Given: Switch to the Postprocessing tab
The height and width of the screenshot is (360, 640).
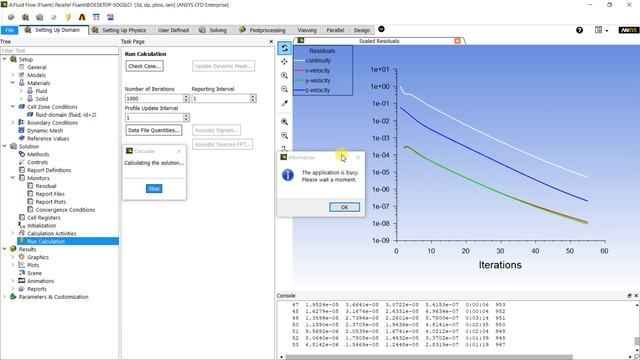Looking at the screenshot, I should [262, 30].
